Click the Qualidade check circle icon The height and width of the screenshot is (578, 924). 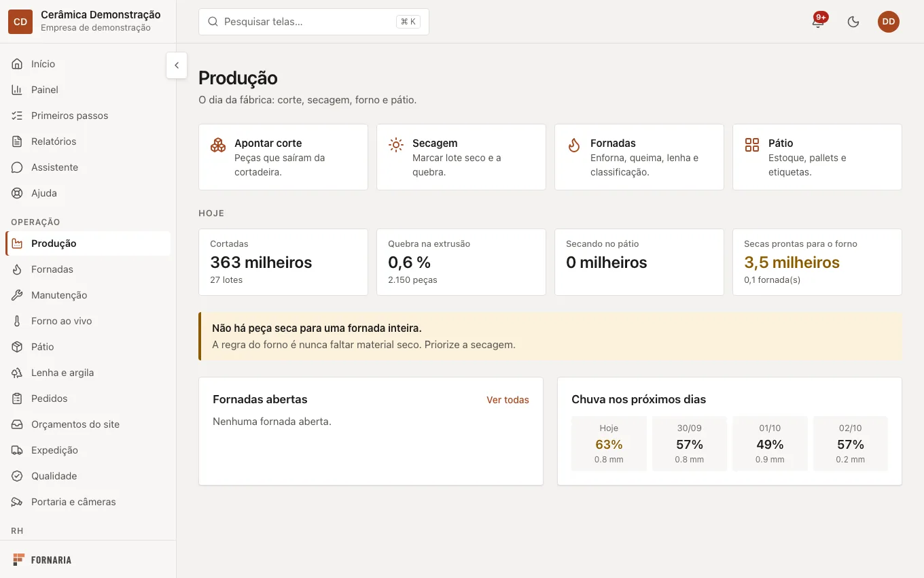pyautogui.click(x=18, y=476)
